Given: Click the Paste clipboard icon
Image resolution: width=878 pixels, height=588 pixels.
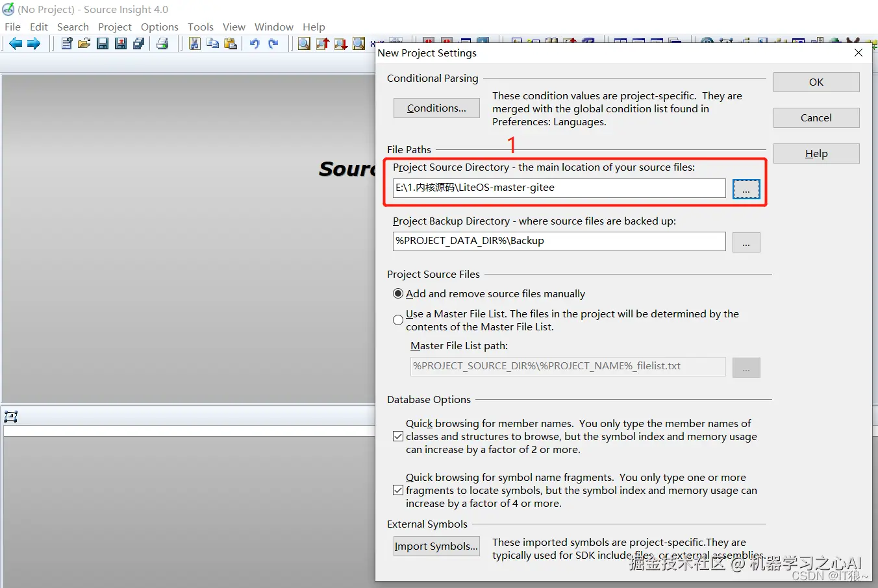Looking at the screenshot, I should pos(231,43).
